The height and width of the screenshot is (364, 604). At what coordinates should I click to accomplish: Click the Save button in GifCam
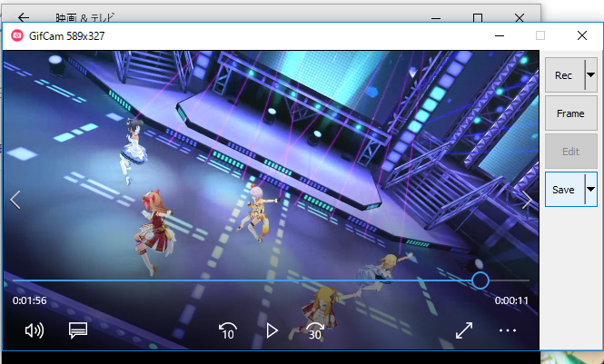pos(565,190)
